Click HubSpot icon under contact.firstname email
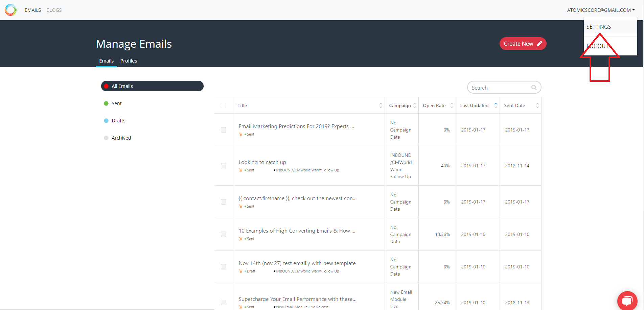The image size is (644, 310). pos(240,206)
